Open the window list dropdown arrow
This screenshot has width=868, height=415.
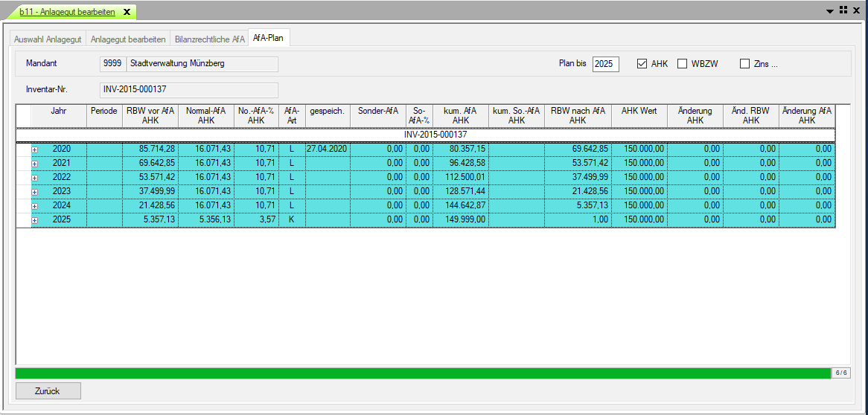point(830,11)
